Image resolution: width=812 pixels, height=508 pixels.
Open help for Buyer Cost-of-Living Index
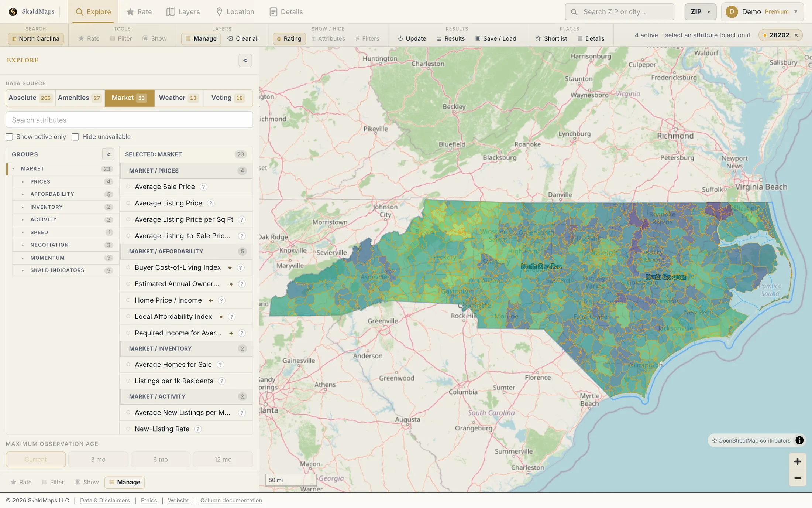240,268
